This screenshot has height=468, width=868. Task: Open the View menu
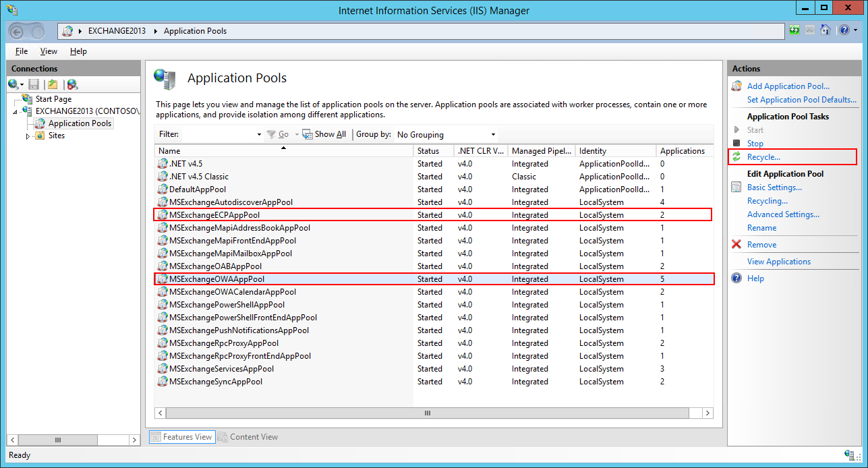[x=48, y=51]
